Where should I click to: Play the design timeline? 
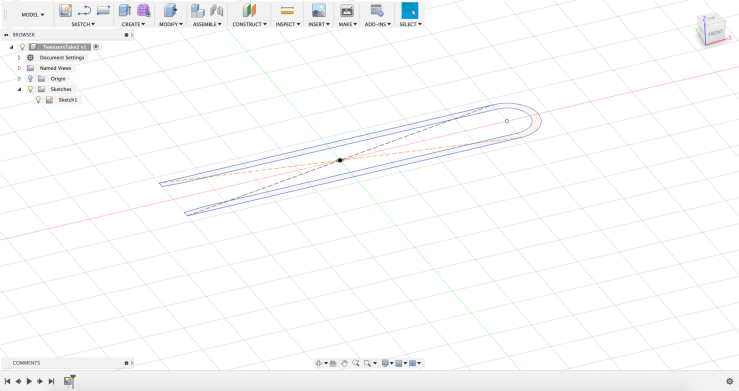pos(29,381)
